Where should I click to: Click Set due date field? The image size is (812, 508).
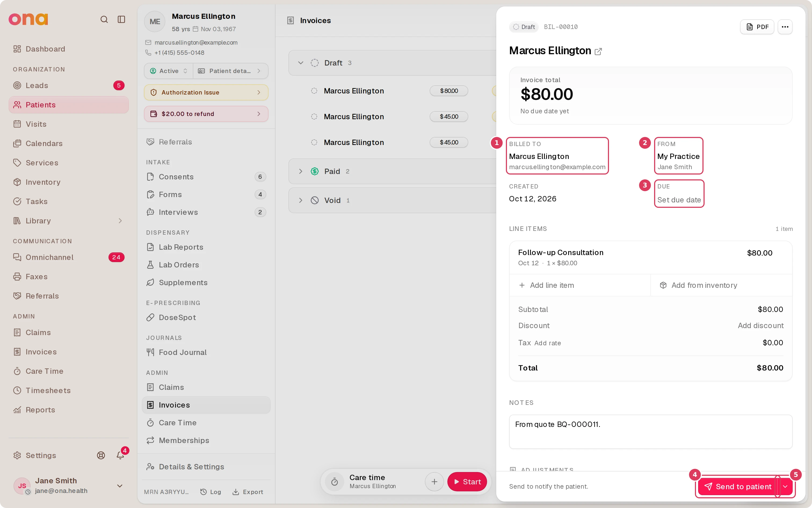[679, 200]
